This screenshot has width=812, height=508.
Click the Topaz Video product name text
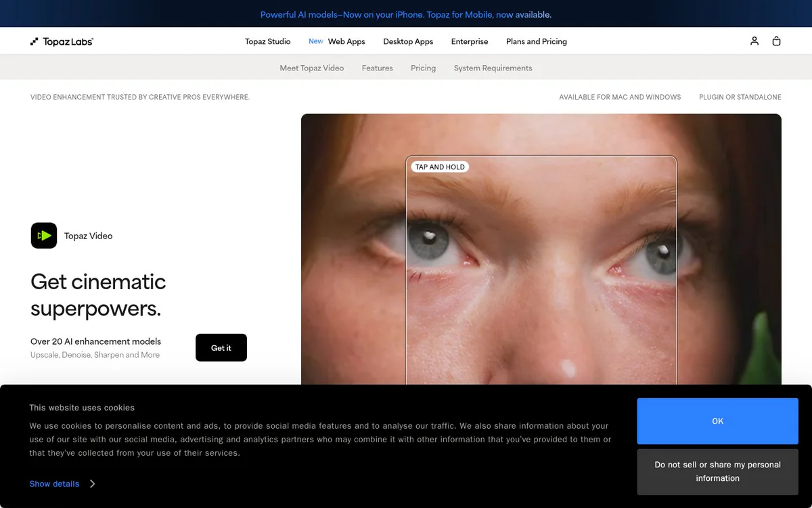coord(89,236)
